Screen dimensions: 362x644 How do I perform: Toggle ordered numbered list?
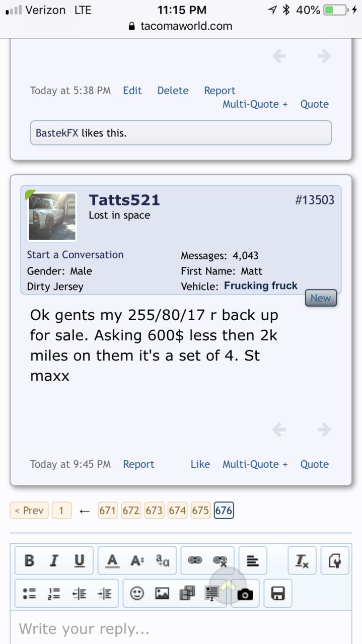(54, 594)
